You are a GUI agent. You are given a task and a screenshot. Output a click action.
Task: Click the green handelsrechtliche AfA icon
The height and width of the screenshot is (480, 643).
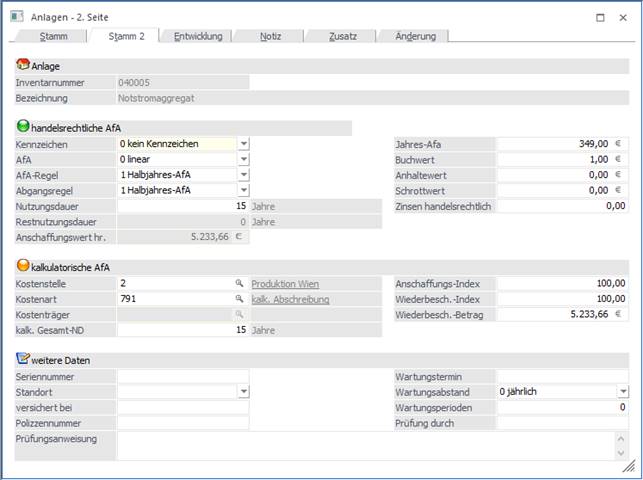(23, 127)
